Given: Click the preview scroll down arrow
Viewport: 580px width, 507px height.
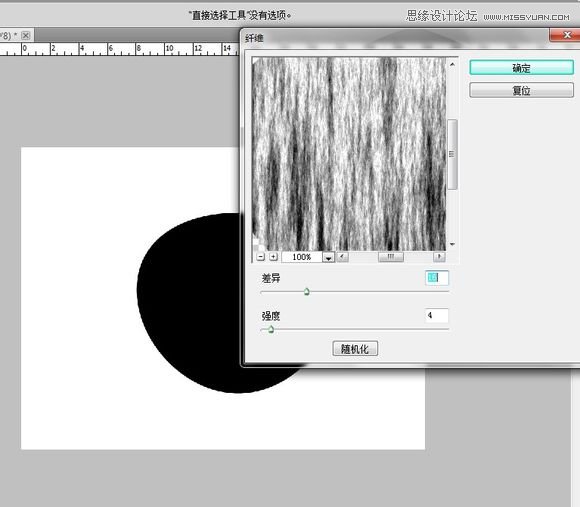Looking at the screenshot, I should (452, 244).
